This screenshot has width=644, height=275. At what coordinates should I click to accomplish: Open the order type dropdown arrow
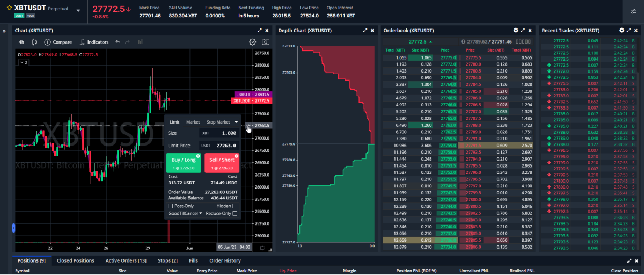pyautogui.click(x=236, y=122)
